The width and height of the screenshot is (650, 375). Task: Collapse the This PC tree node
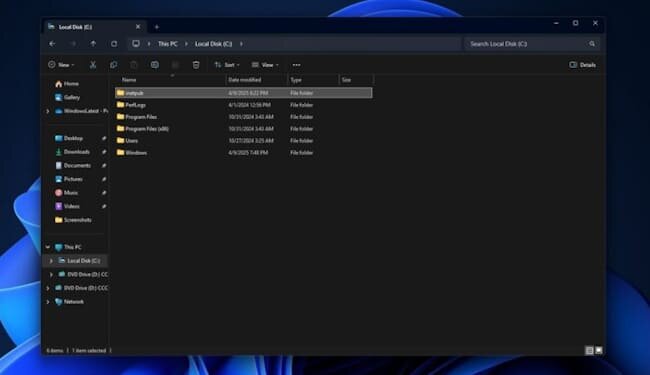coord(48,247)
